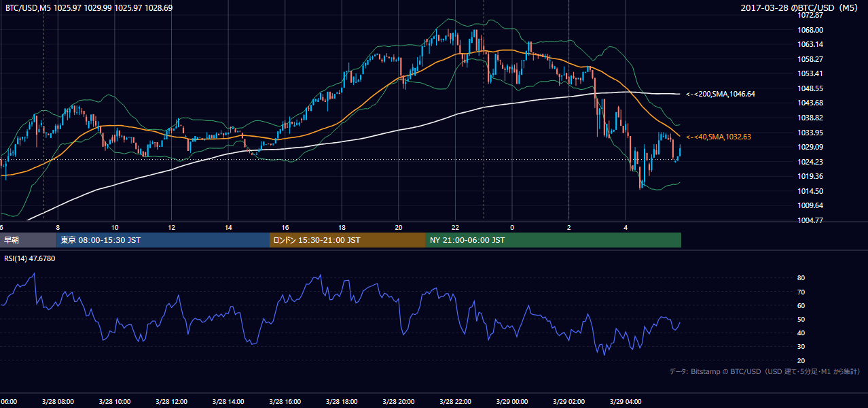The width and height of the screenshot is (868, 408).
Task: Click the 200 SMA 1046.64 label
Action: click(720, 95)
